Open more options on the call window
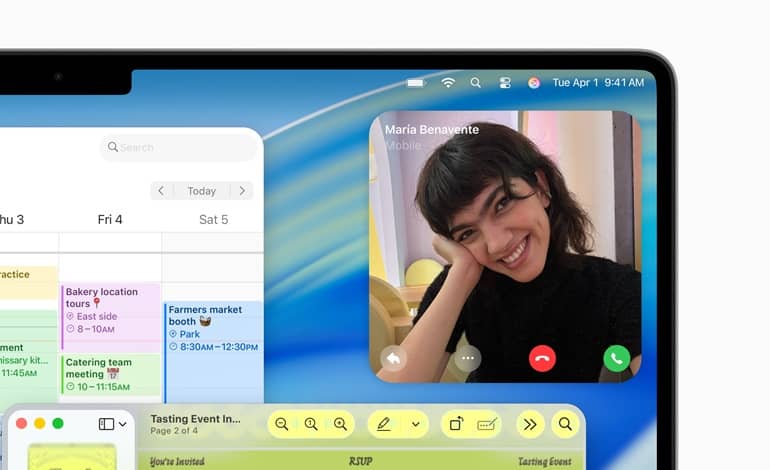 pos(468,359)
